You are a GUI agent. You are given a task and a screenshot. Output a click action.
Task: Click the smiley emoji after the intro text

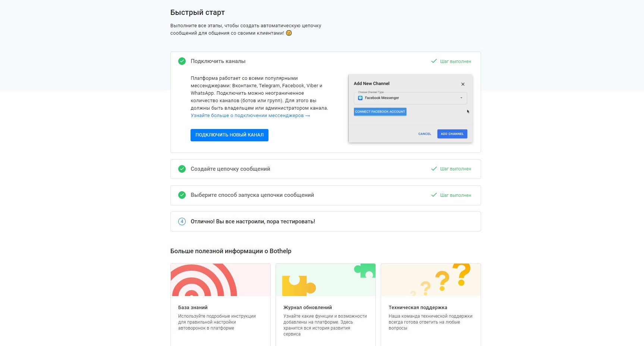289,33
